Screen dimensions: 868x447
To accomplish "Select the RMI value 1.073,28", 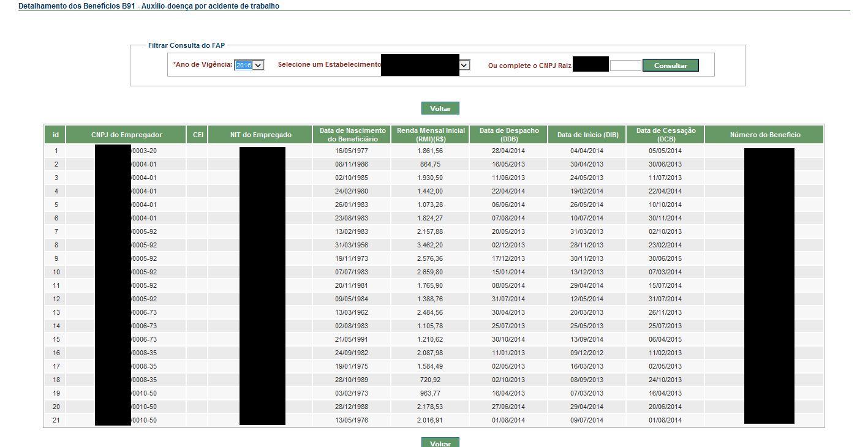I will 430,205.
